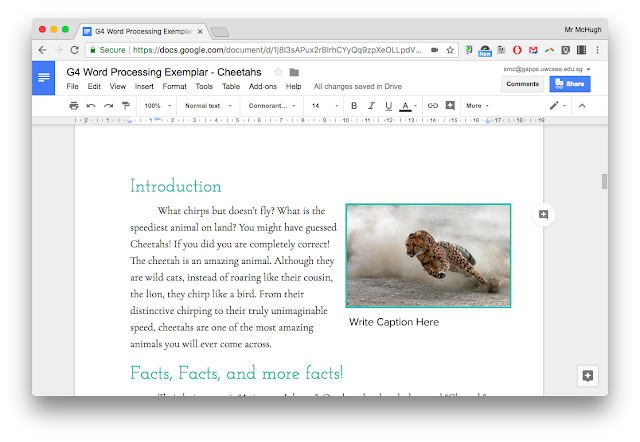This screenshot has width=640, height=442.
Task: Click the vertical scrollbar thumb
Action: tap(604, 182)
